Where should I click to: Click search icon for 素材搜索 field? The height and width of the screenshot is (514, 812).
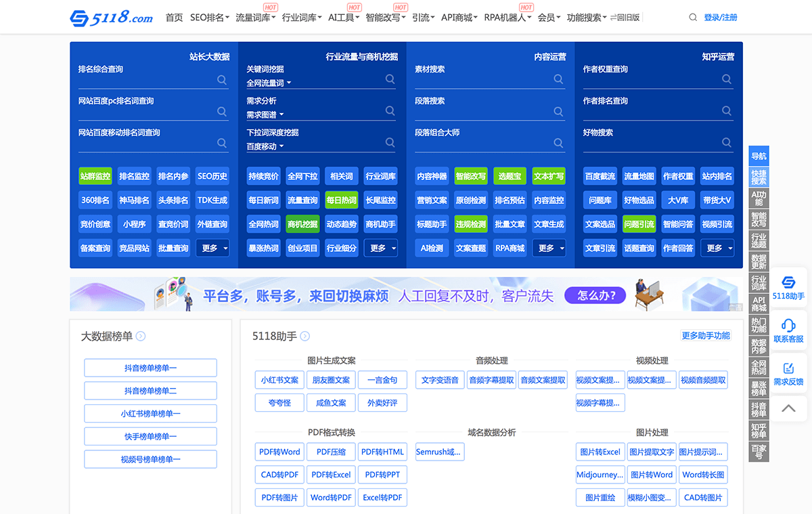click(x=558, y=80)
